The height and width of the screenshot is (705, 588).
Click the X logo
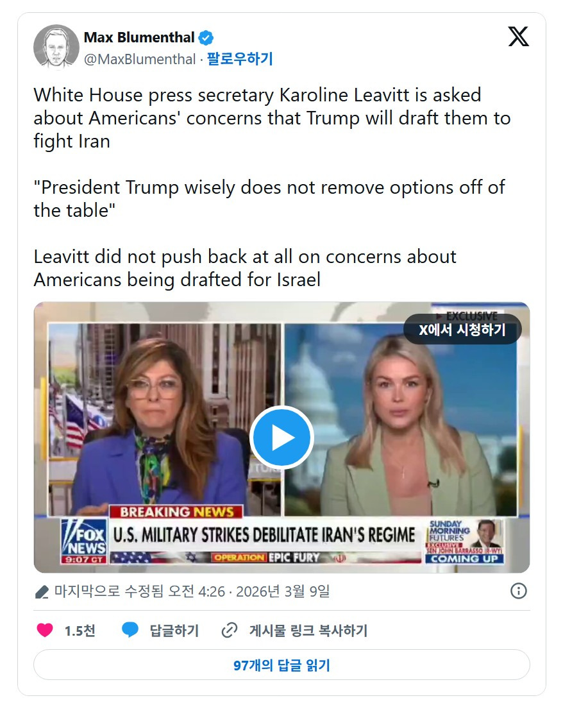(x=518, y=37)
